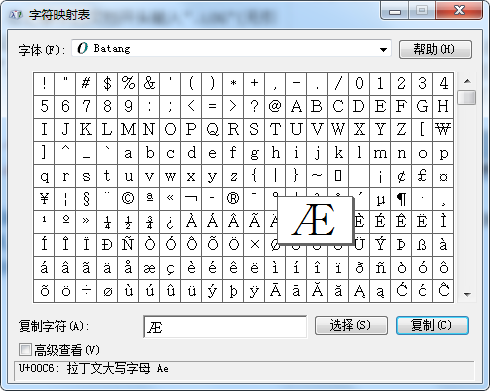Select the capital letter Q character
The image size is (490, 391).
coord(212,130)
